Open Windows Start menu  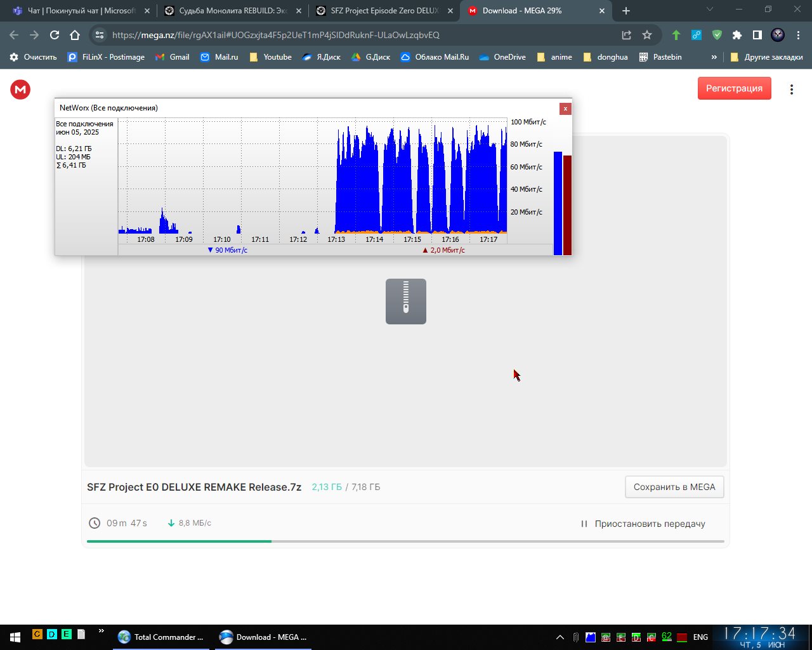pyautogui.click(x=15, y=637)
